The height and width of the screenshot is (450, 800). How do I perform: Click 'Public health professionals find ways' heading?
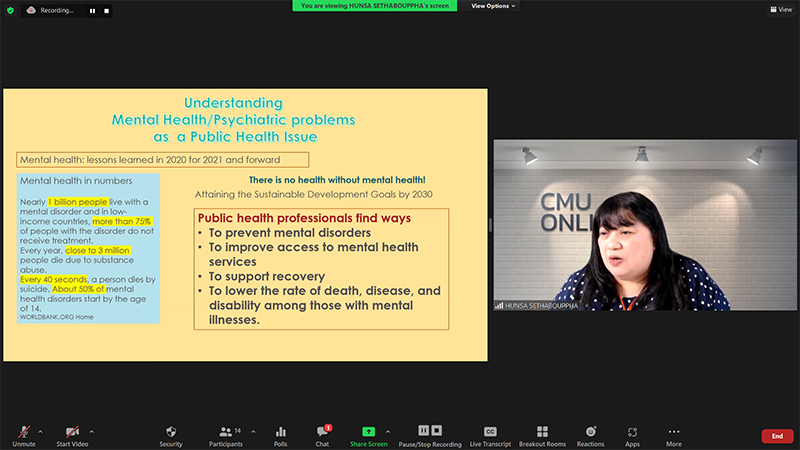pos(305,218)
